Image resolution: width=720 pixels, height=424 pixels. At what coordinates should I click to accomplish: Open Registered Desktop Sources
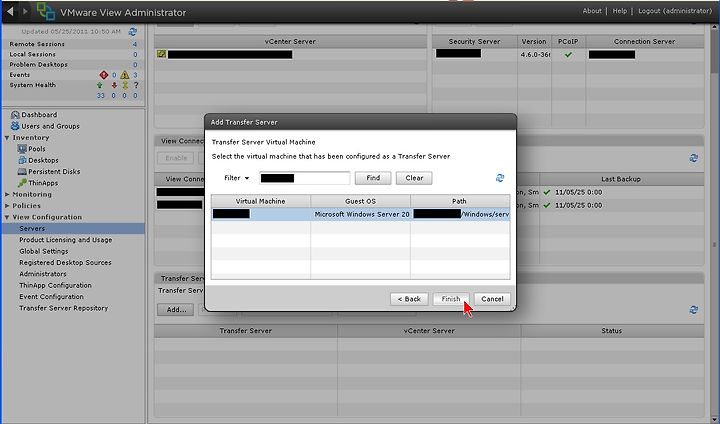click(x=65, y=263)
